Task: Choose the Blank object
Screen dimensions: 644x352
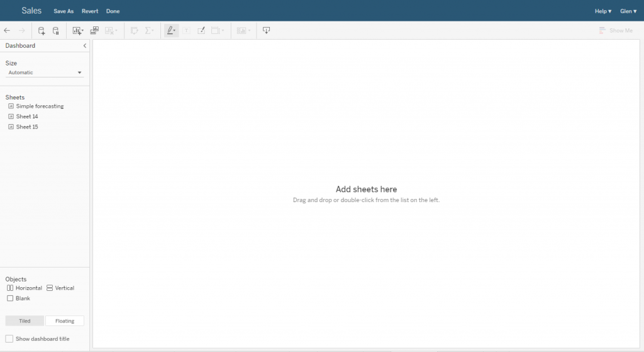Action: pos(18,298)
